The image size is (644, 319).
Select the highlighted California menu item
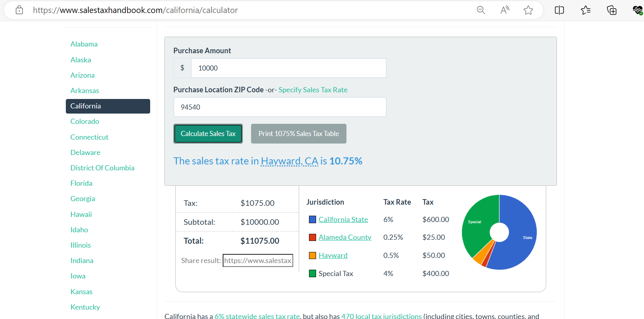point(108,106)
